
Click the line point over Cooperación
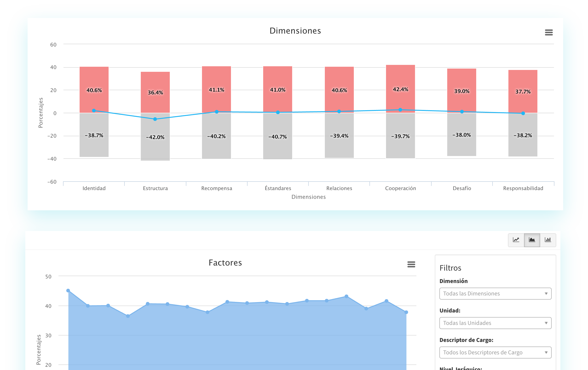tap(400, 110)
